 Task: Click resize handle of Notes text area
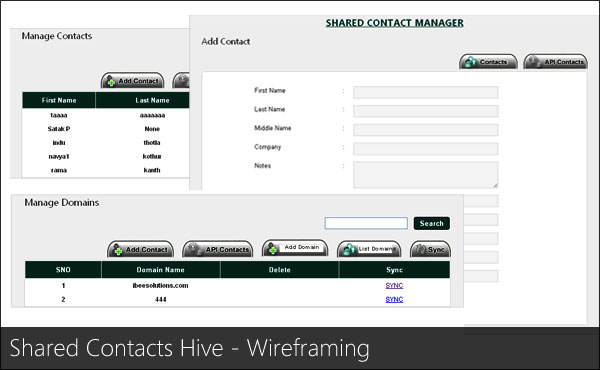click(495, 185)
